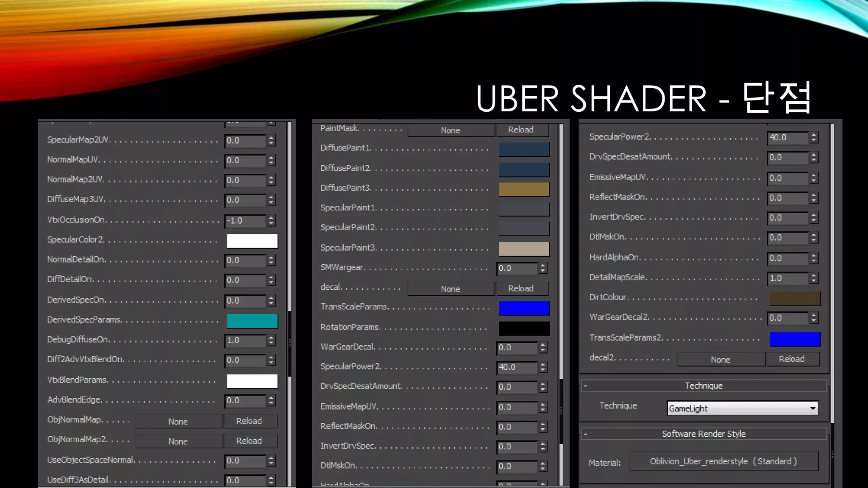Click the middle panel vertical scrollbar
Screen dimensions: 868x488
(x=561, y=304)
